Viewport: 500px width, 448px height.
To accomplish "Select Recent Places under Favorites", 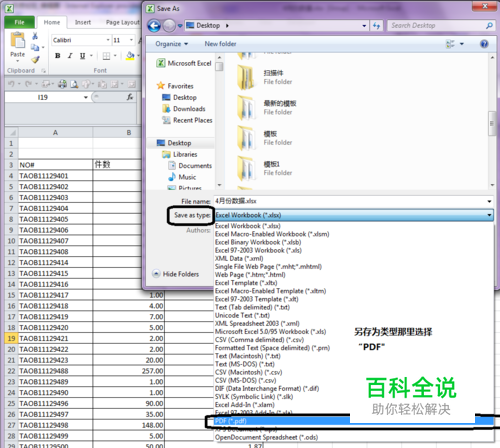I will point(187,120).
